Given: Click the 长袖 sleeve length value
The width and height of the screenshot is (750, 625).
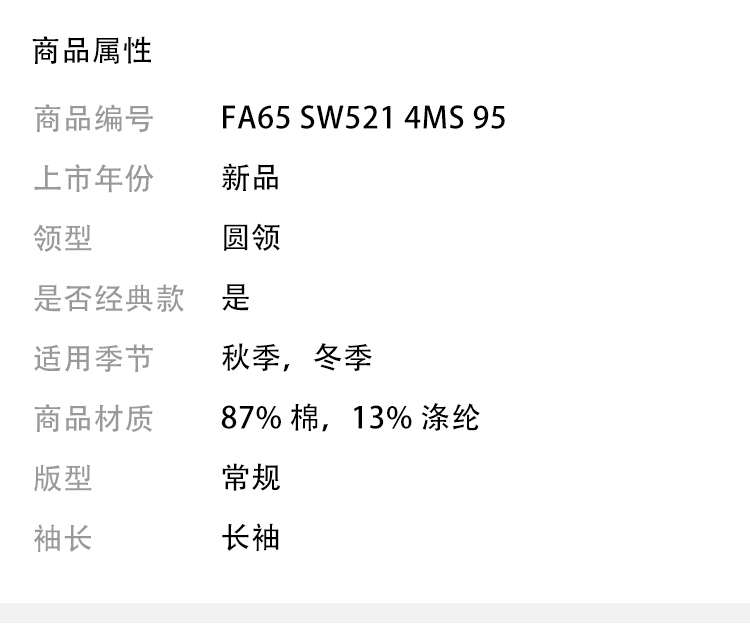Looking at the screenshot, I should (x=250, y=538).
